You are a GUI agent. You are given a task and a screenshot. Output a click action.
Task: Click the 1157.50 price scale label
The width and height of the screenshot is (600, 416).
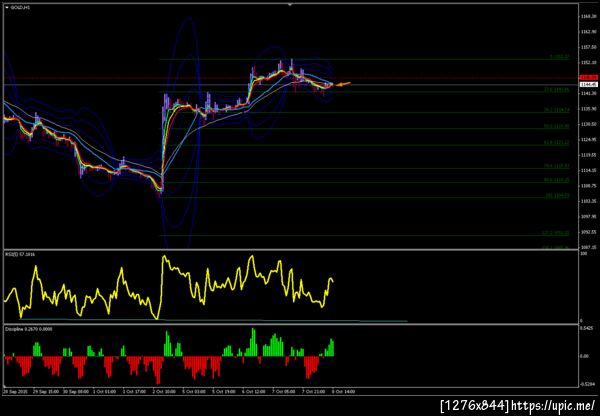click(x=587, y=47)
